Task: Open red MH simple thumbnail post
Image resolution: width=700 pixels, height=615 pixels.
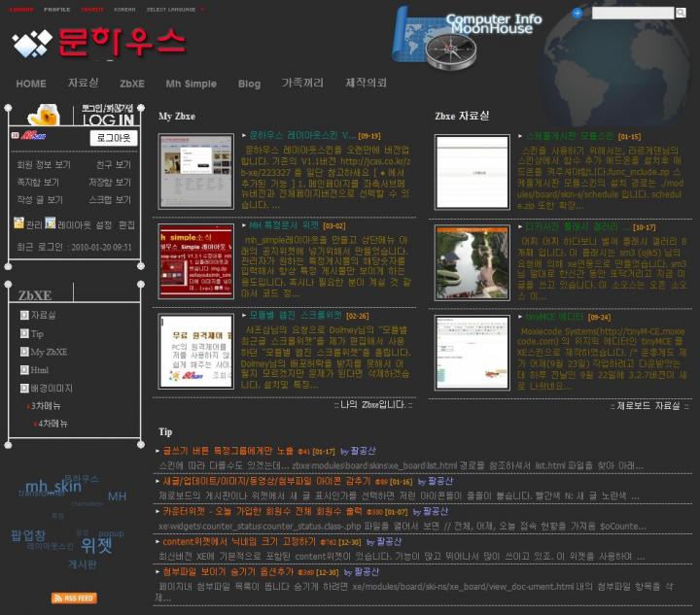Action: click(x=196, y=261)
